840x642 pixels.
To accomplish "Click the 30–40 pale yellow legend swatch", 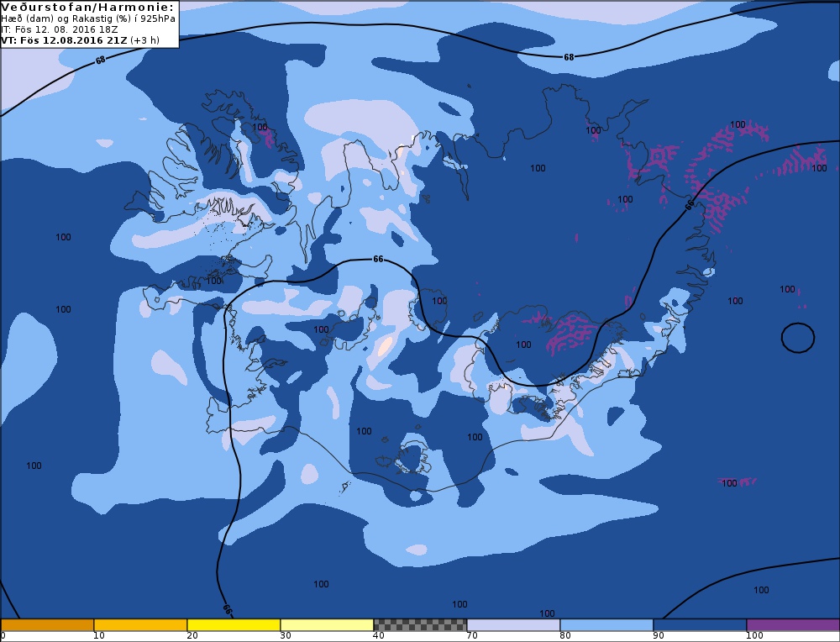I will 327,625.
